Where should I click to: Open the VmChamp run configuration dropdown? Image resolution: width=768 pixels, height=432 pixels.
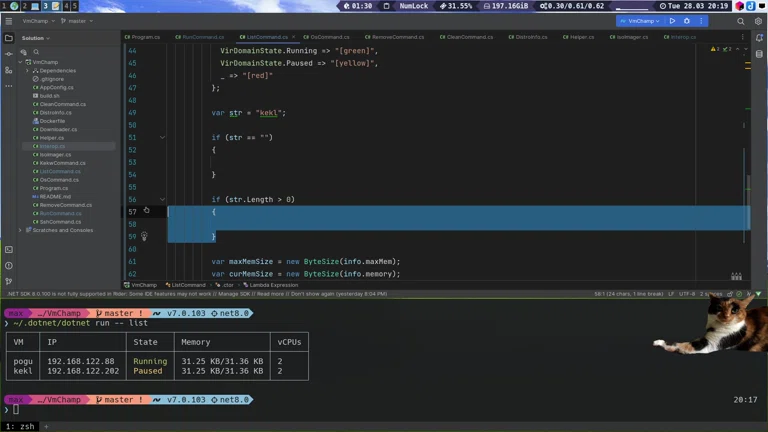coord(639,21)
